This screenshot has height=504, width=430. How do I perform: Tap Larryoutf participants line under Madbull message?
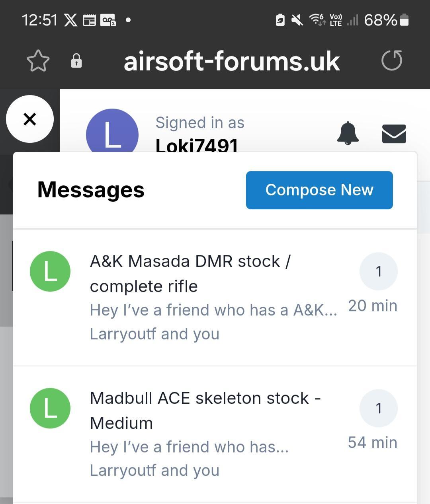point(154,470)
